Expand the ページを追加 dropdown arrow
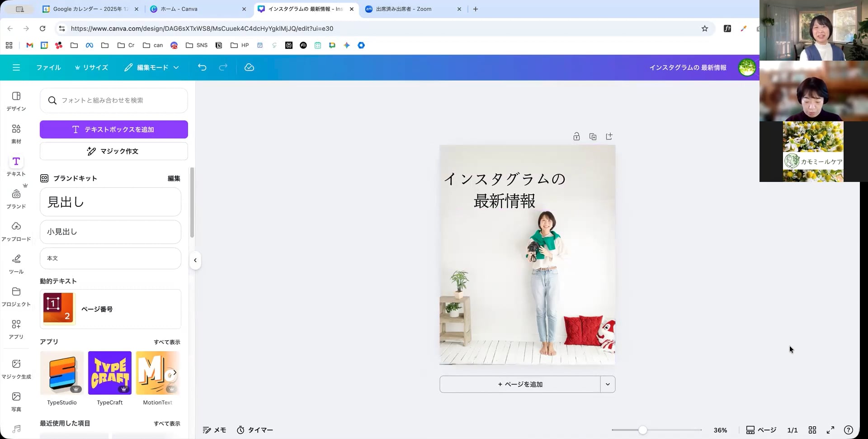The image size is (868, 439). coord(608,384)
